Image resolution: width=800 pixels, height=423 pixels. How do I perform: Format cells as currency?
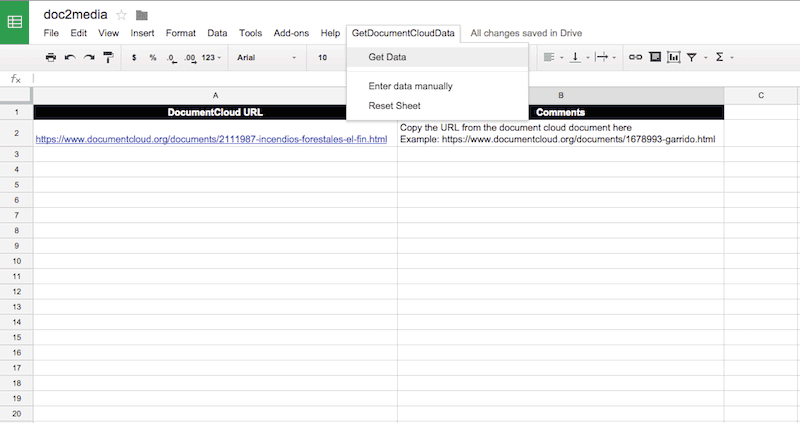click(x=134, y=58)
